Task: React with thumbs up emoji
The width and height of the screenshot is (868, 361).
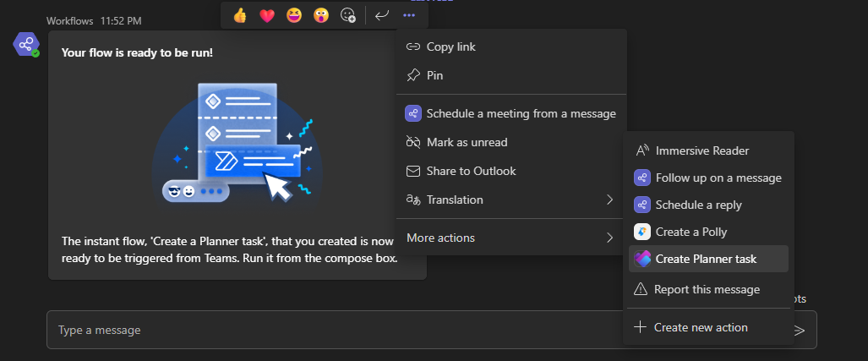Action: click(x=240, y=15)
